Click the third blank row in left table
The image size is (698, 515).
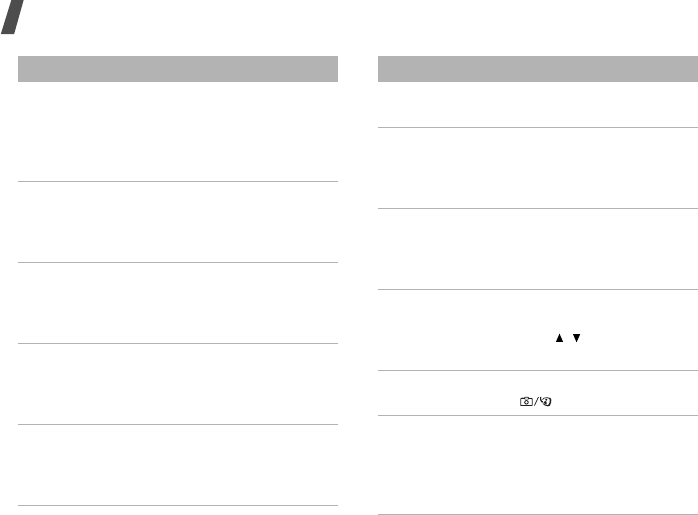coord(178,303)
